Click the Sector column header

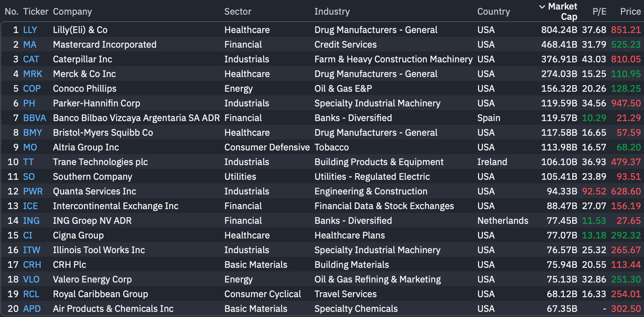coord(238,11)
